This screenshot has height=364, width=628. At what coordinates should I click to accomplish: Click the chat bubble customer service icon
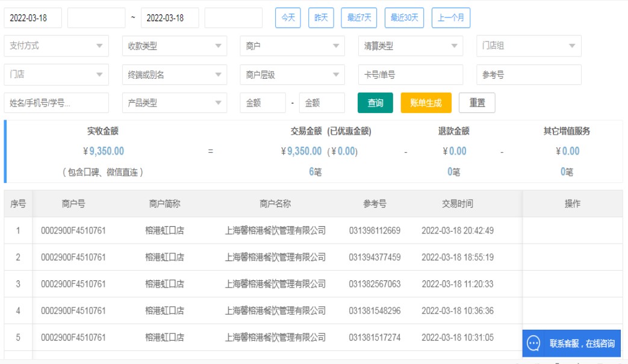[x=533, y=344]
